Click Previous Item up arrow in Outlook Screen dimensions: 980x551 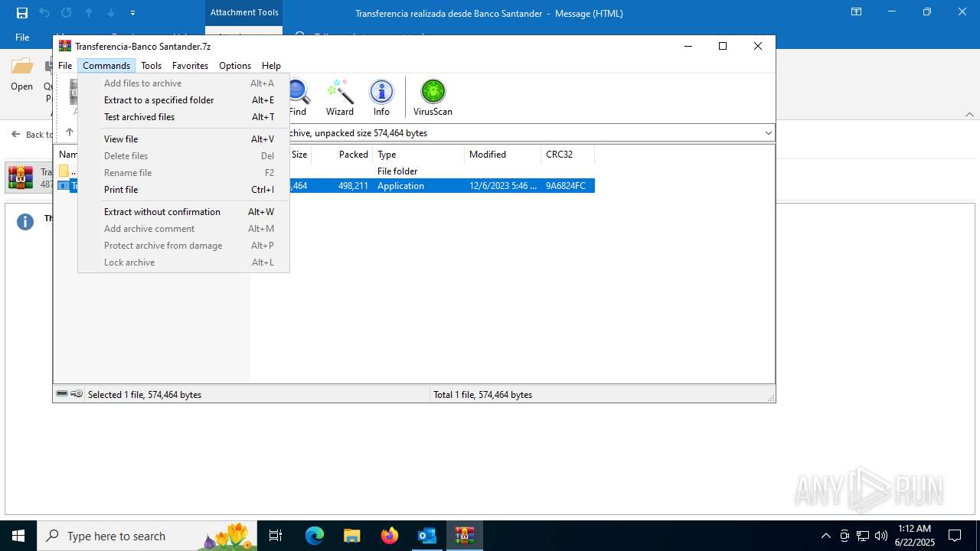pos(89,13)
